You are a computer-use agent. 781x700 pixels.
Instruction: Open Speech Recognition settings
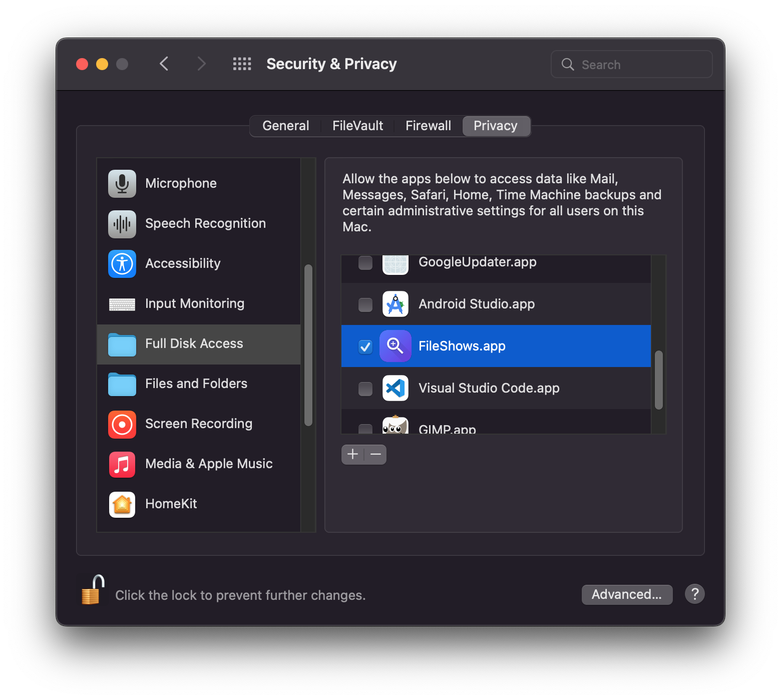(205, 224)
